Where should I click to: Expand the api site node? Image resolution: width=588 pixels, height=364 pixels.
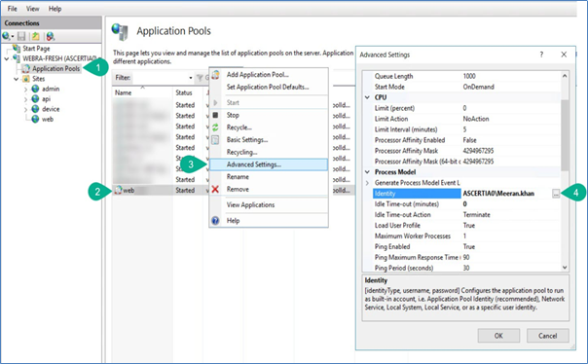point(25,99)
